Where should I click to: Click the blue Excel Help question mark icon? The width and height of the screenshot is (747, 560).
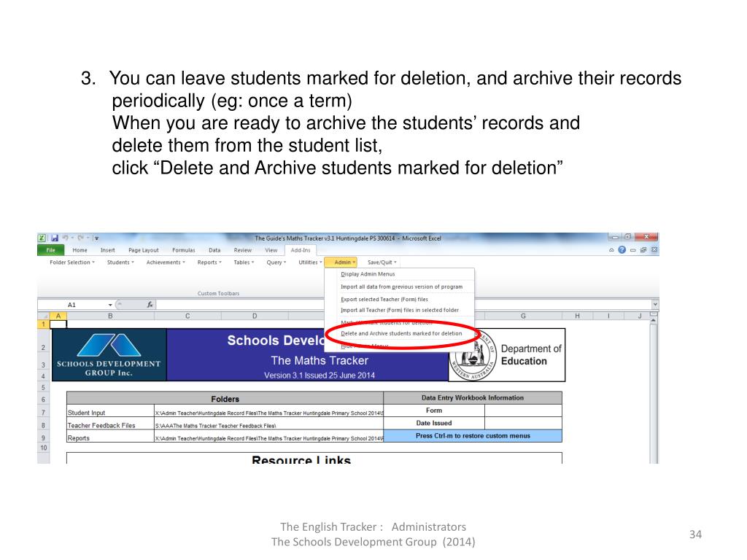pos(622,250)
